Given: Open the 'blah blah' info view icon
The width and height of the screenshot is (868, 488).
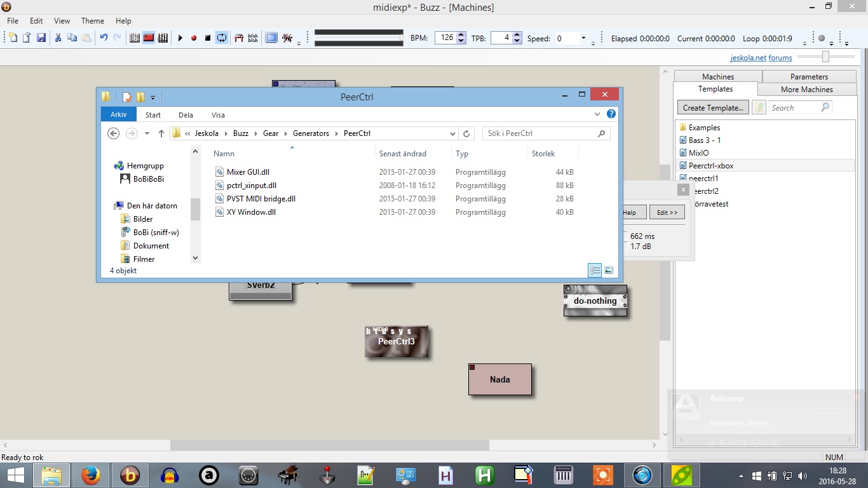Looking at the screenshot, I should click(x=253, y=38).
